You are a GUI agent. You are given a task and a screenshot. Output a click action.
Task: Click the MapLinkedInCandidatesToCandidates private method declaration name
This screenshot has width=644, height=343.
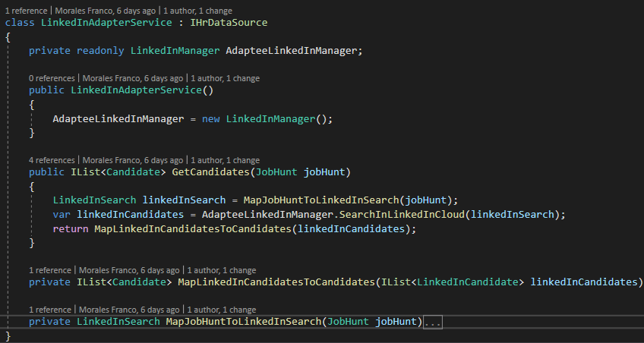276,282
